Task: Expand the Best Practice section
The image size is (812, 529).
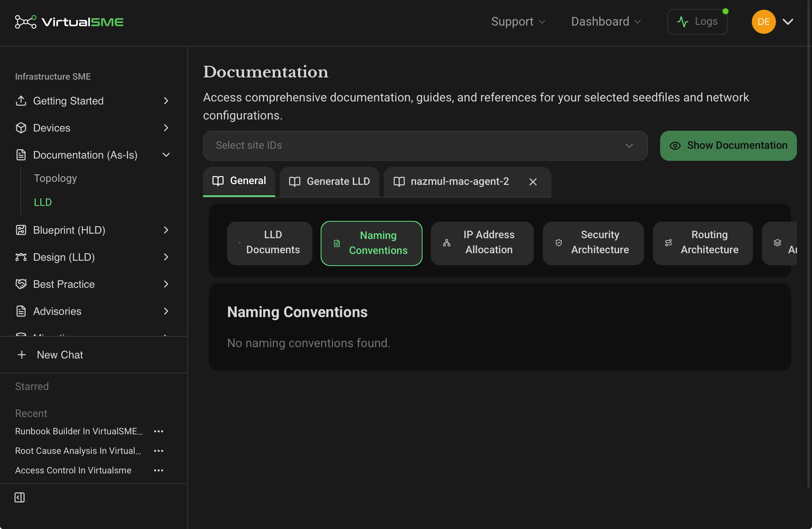Action: (166, 284)
